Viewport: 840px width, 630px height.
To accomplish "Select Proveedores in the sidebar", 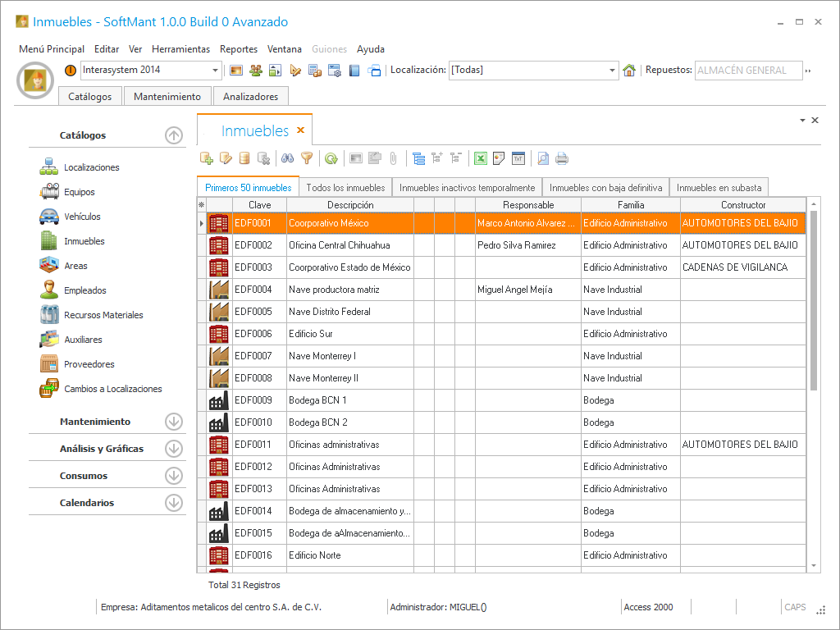I will (x=89, y=364).
